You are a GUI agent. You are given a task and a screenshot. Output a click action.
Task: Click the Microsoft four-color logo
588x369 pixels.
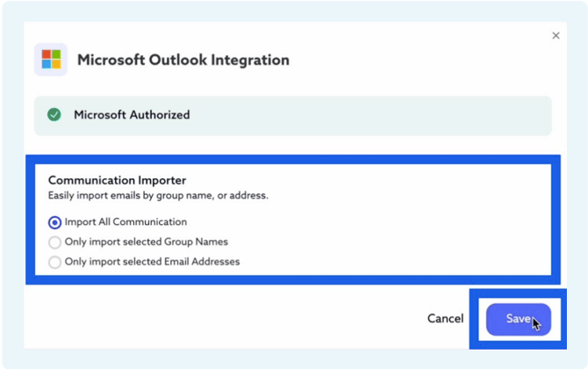[x=51, y=60]
